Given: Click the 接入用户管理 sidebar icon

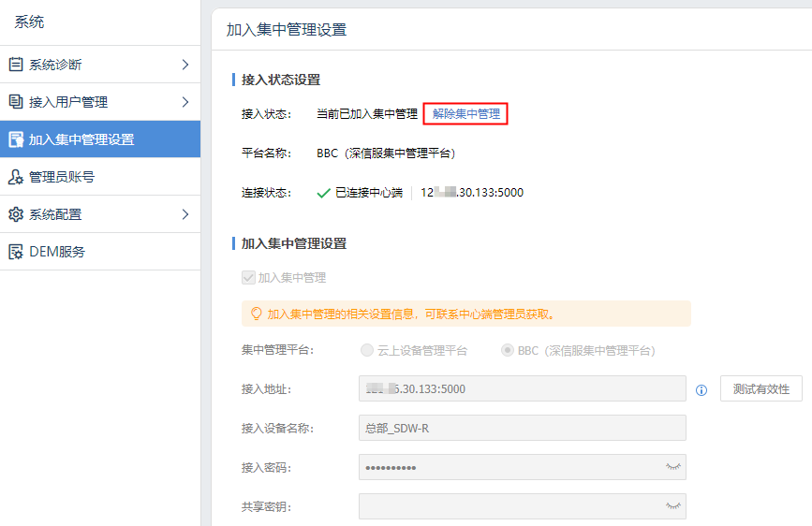Looking at the screenshot, I should (15, 102).
